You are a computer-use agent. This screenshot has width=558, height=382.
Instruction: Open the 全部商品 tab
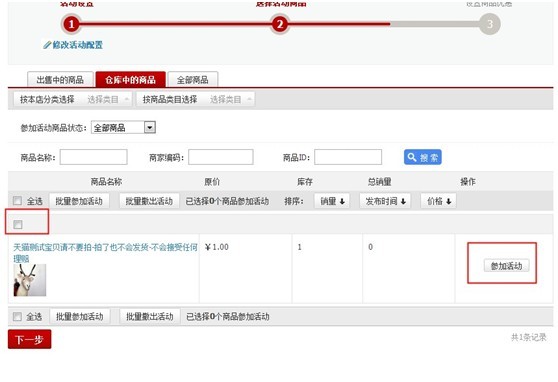point(193,79)
